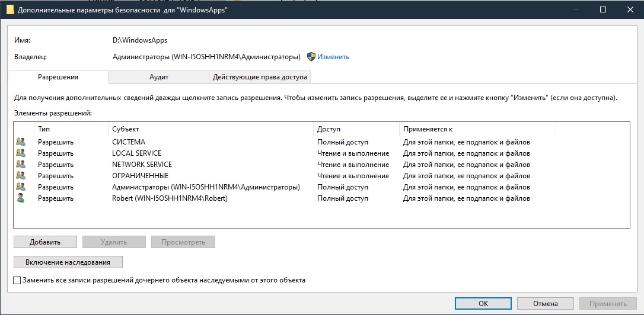Click the user icon beside Robert entry
644x315 pixels.
21,198
